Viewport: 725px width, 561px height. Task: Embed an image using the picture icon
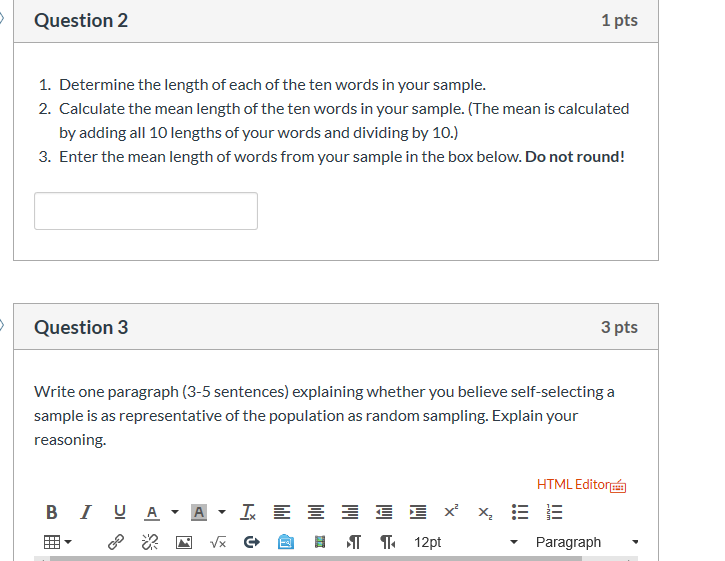(184, 542)
